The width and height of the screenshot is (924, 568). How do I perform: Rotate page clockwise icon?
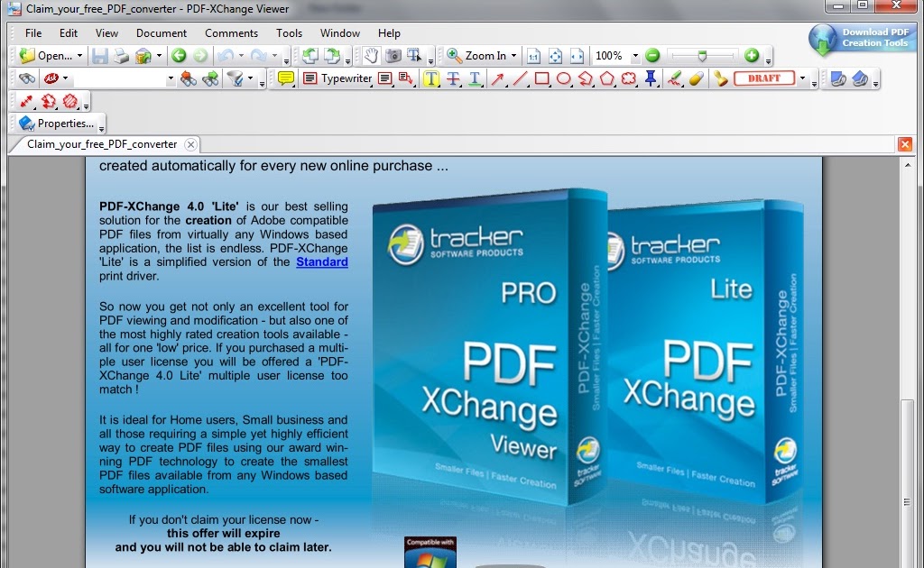click(332, 55)
